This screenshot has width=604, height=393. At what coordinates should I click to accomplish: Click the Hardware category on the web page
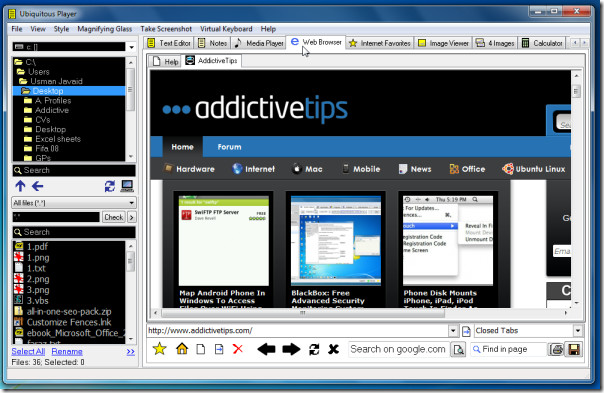pyautogui.click(x=190, y=169)
